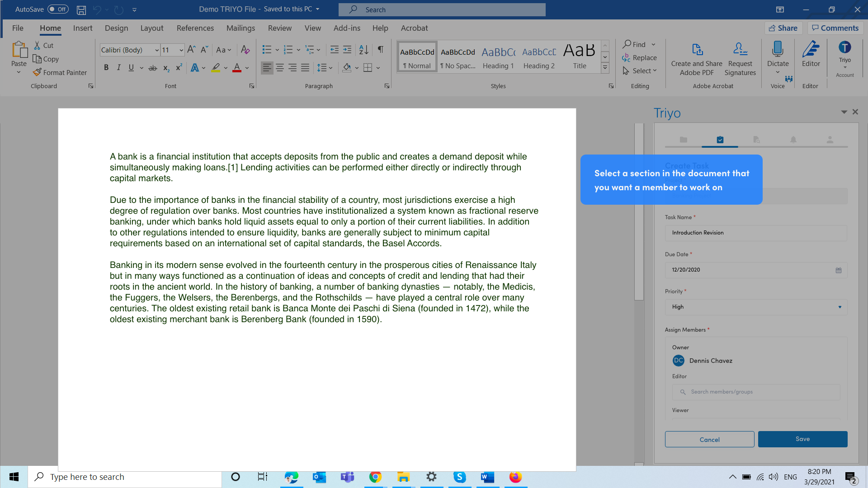868x488 pixels.
Task: Sort paragraph text A to Z
Action: (363, 50)
